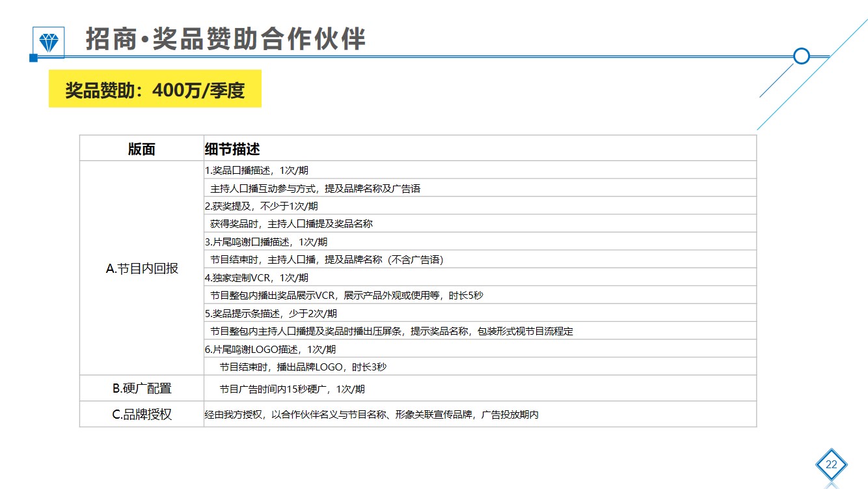Select row 获得奖品时，主持人口播提及奖品名称
The width and height of the screenshot is (868, 489).
[480, 223]
